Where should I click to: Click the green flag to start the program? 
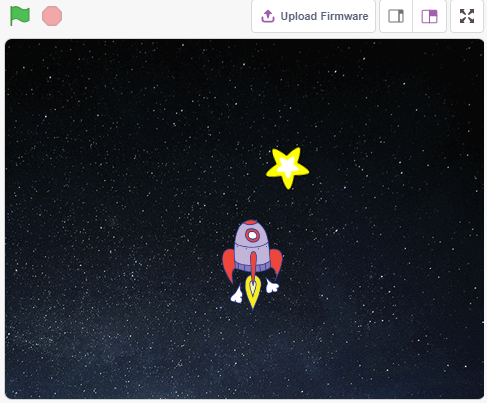click(20, 16)
